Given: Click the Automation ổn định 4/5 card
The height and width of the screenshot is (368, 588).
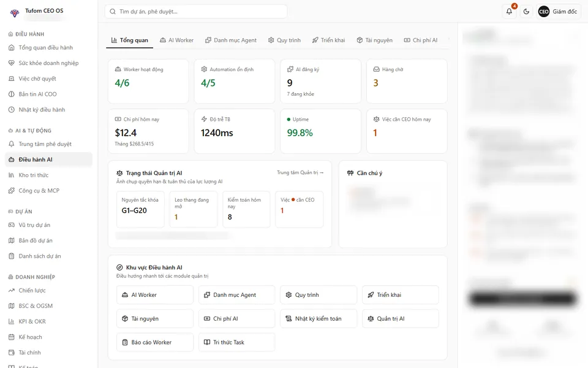Looking at the screenshot, I should click(x=235, y=81).
